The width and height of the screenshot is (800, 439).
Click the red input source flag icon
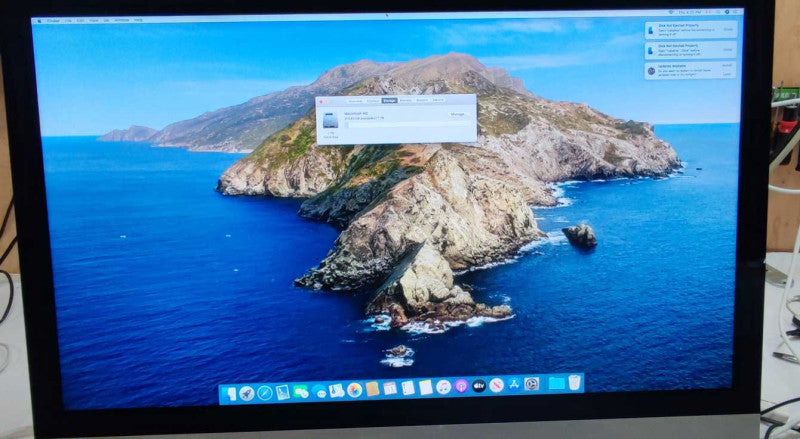(708, 12)
